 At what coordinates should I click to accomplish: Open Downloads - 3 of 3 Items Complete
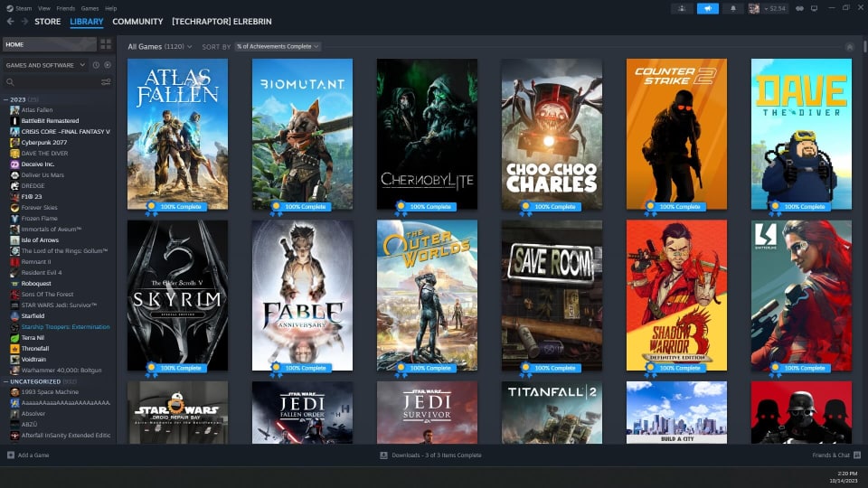coord(430,455)
